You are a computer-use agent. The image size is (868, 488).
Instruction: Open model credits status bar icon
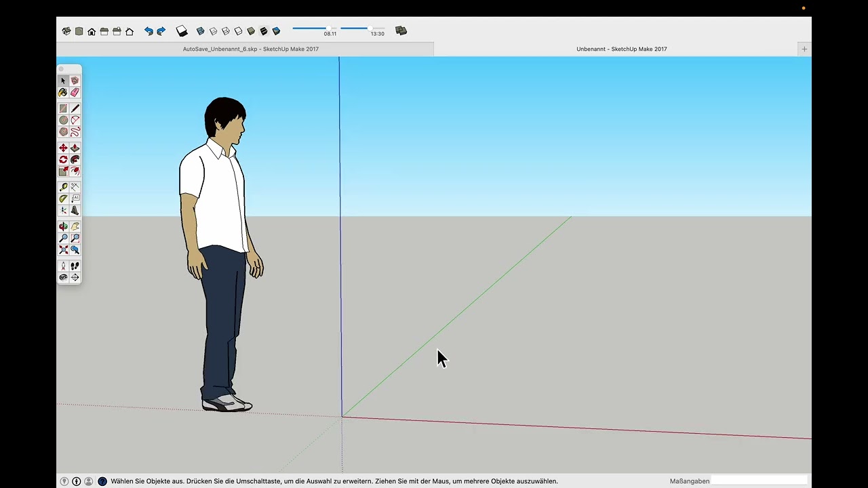pos(77,481)
